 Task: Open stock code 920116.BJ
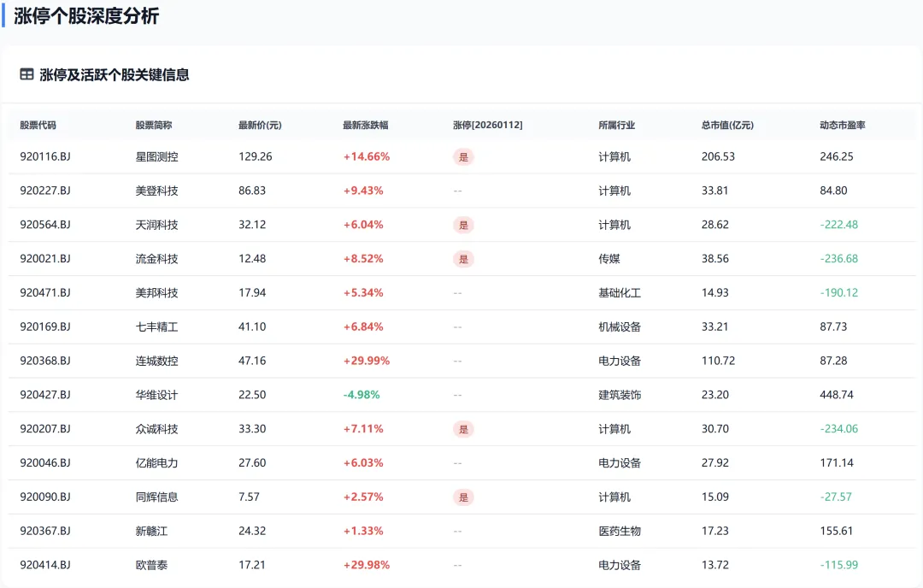(45, 156)
